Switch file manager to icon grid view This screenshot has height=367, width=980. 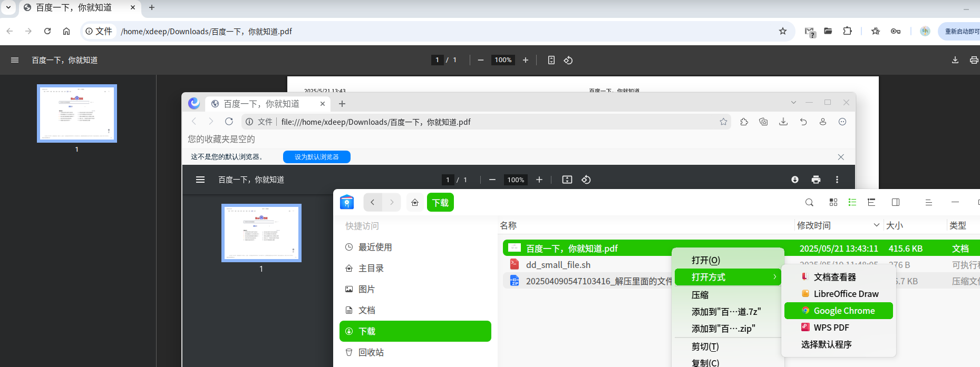[833, 202]
